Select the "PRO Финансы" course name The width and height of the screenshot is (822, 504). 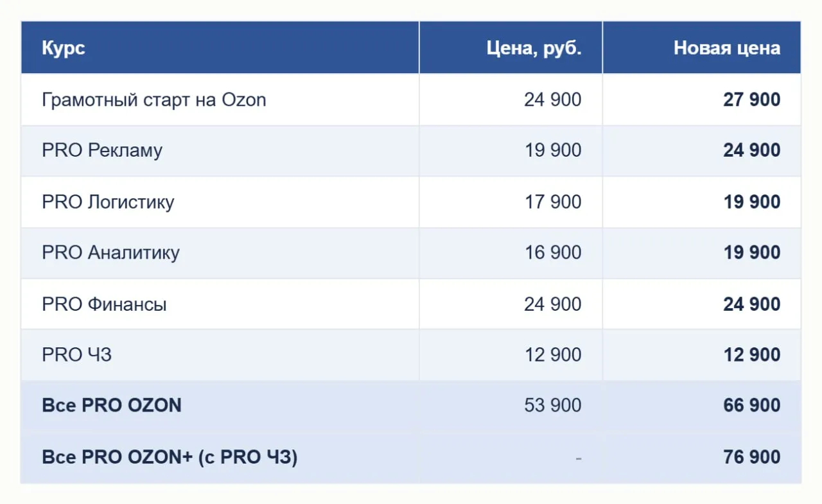104,304
